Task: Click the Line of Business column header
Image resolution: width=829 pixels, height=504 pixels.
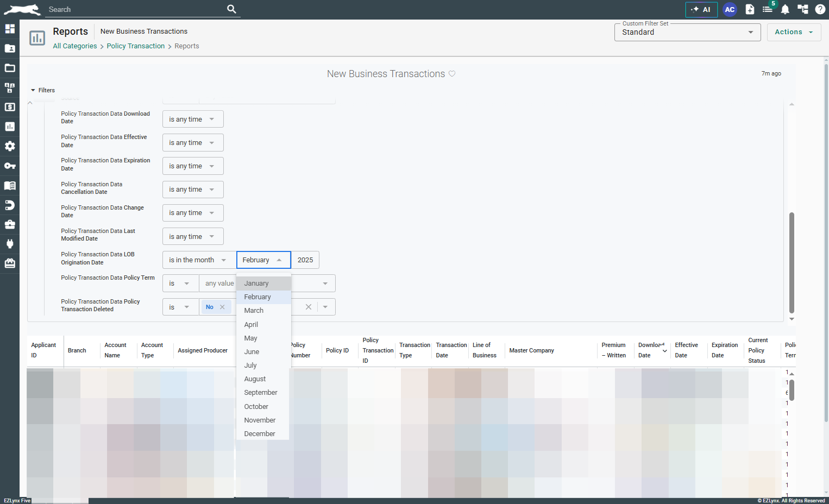Action: click(x=485, y=350)
